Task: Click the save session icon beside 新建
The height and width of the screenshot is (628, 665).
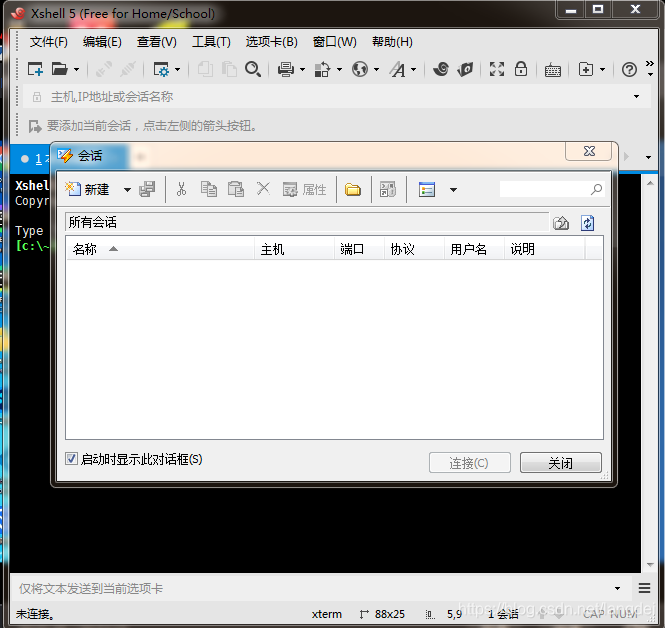Action: tap(147, 189)
